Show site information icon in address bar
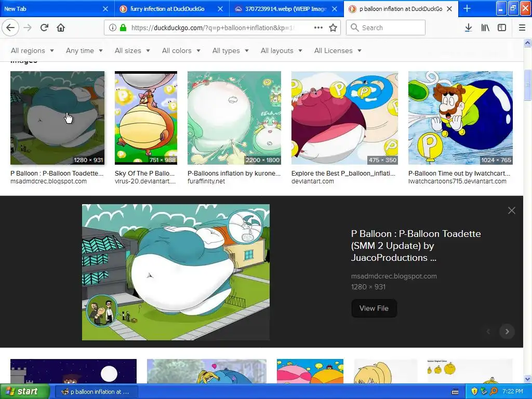 coord(112,28)
